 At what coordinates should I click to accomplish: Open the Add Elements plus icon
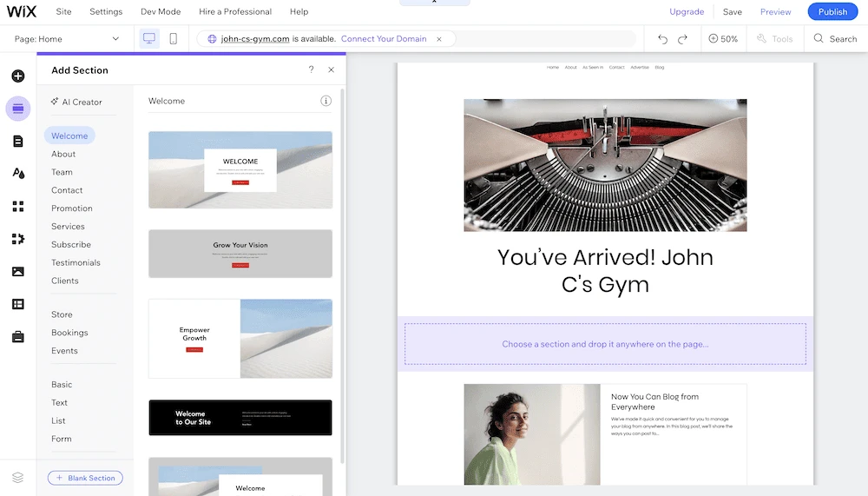(x=17, y=76)
